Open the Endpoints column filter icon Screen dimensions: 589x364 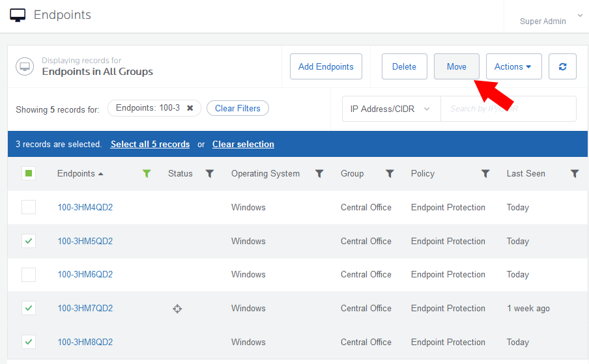coord(147,174)
